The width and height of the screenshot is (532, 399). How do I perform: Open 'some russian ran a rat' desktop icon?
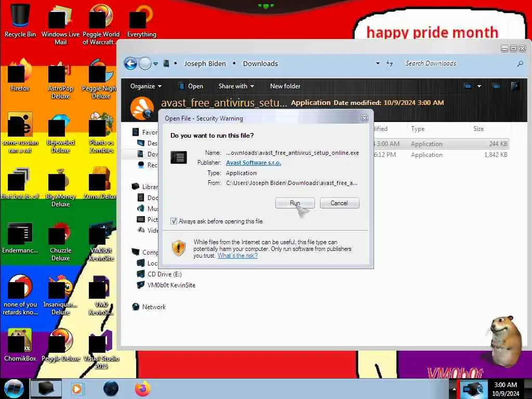[x=20, y=133]
